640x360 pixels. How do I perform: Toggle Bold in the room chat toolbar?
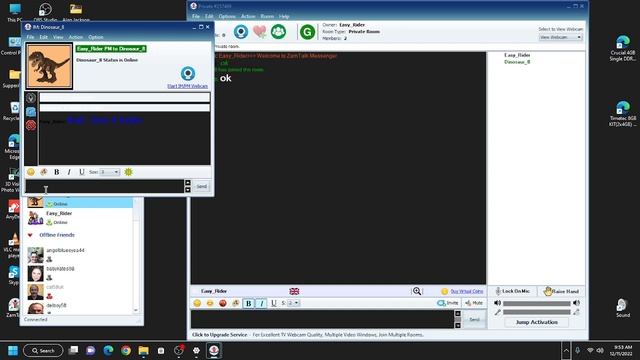pos(248,303)
